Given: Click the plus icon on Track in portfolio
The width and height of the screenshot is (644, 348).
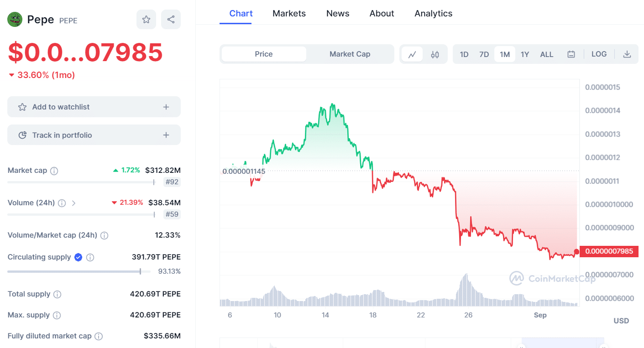Looking at the screenshot, I should tap(166, 135).
